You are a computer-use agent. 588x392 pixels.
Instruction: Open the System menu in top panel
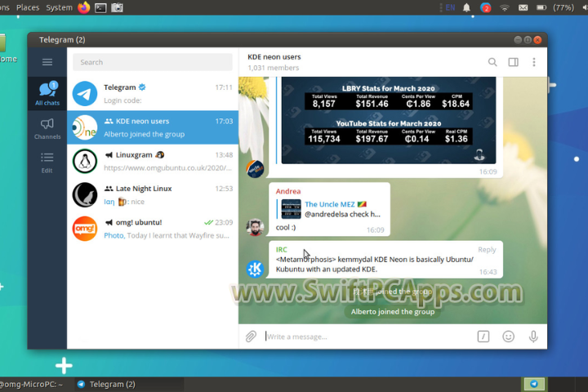click(x=60, y=7)
